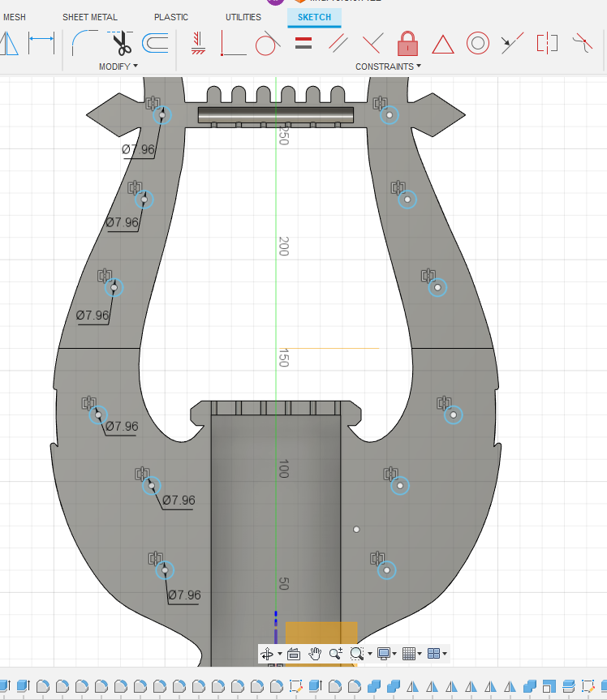
Task: Apply the Parallel constraint
Action: pos(338,43)
